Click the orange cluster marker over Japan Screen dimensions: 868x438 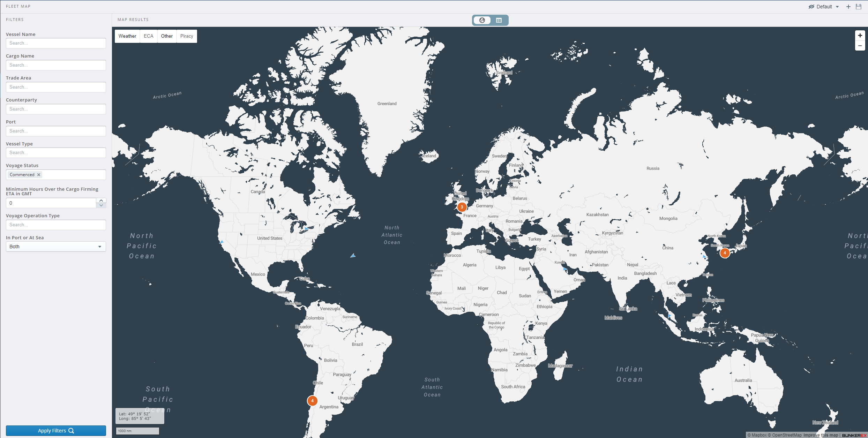725,253
